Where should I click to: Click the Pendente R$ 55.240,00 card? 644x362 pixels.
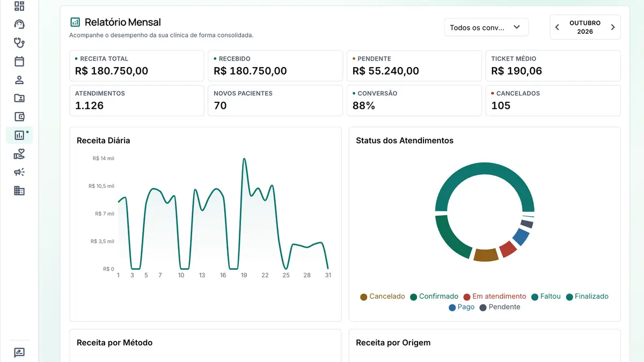tap(414, 66)
